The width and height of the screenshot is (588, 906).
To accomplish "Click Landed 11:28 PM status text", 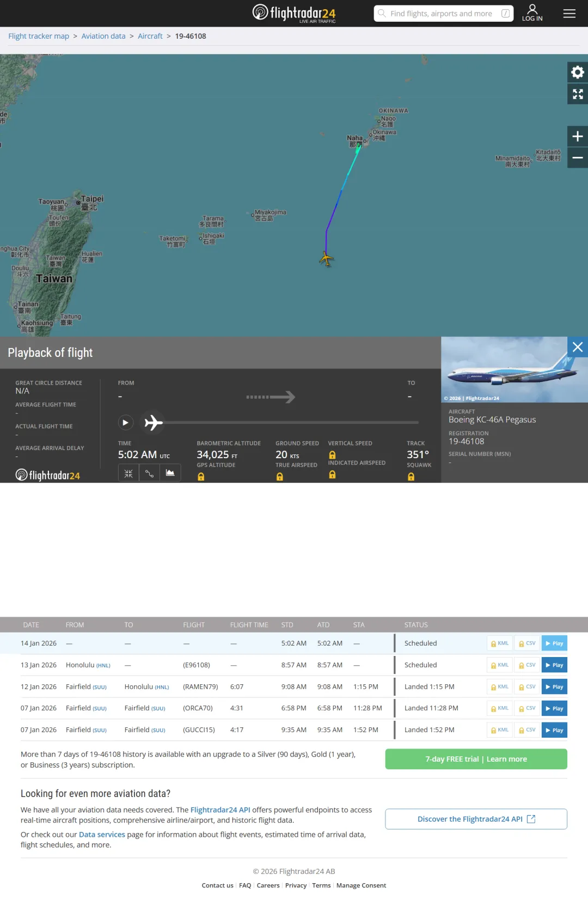I will pos(431,708).
